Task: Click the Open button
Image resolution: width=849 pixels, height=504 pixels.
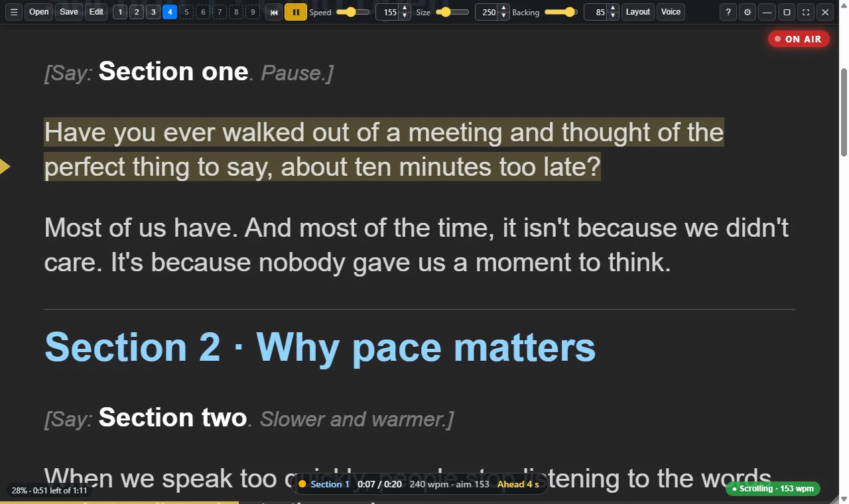Action: [x=39, y=12]
